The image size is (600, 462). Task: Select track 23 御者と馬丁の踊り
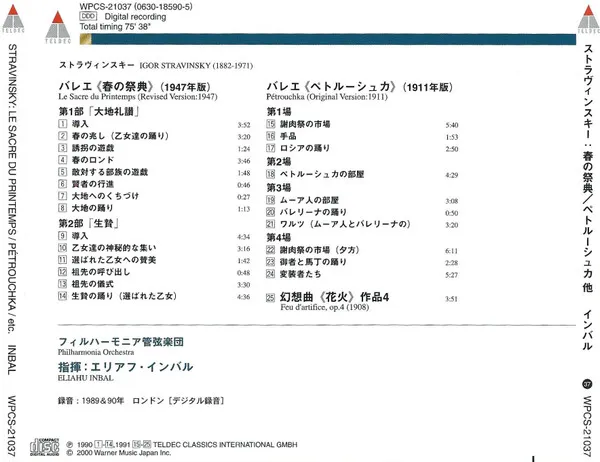click(313, 262)
